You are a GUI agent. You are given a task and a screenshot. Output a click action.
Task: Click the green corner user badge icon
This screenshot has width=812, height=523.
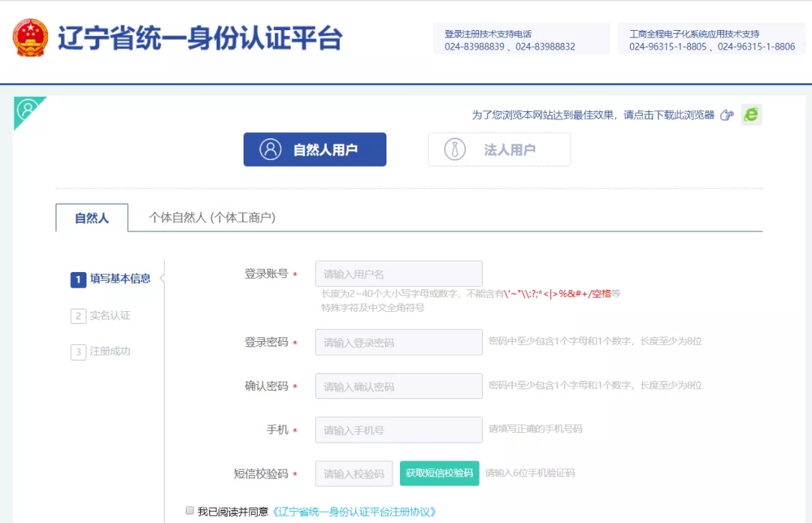(x=27, y=110)
